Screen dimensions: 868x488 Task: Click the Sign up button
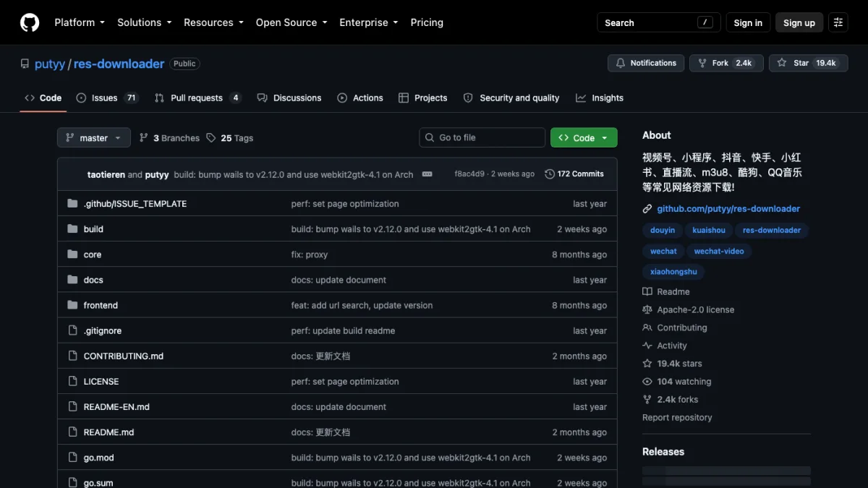pyautogui.click(x=799, y=22)
